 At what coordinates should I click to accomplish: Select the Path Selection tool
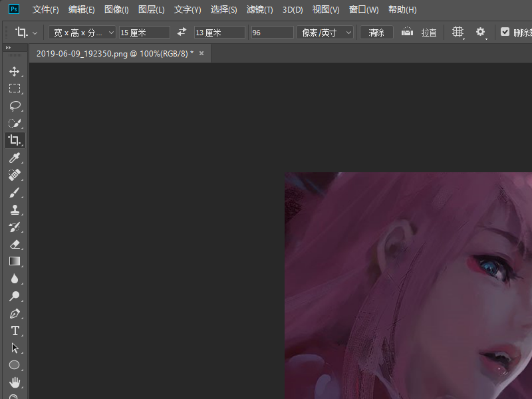[x=14, y=348]
